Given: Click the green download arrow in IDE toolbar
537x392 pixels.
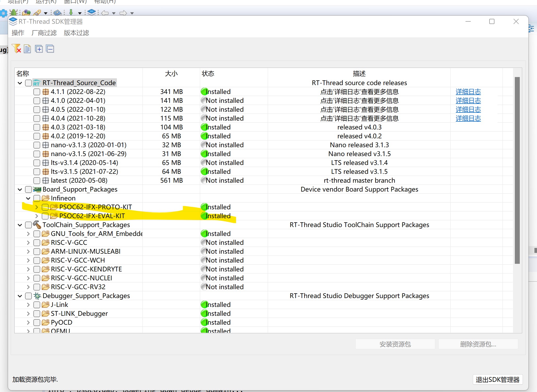Looking at the screenshot, I should point(71,12).
